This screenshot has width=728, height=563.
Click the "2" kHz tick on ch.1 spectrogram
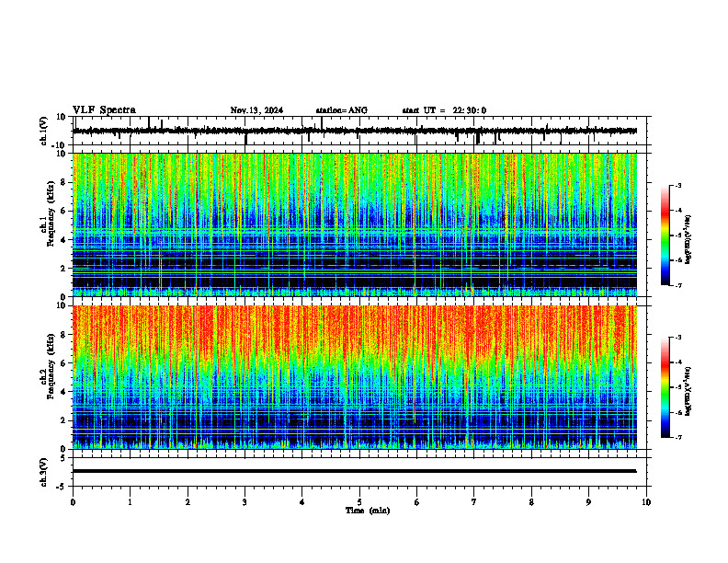coord(64,268)
